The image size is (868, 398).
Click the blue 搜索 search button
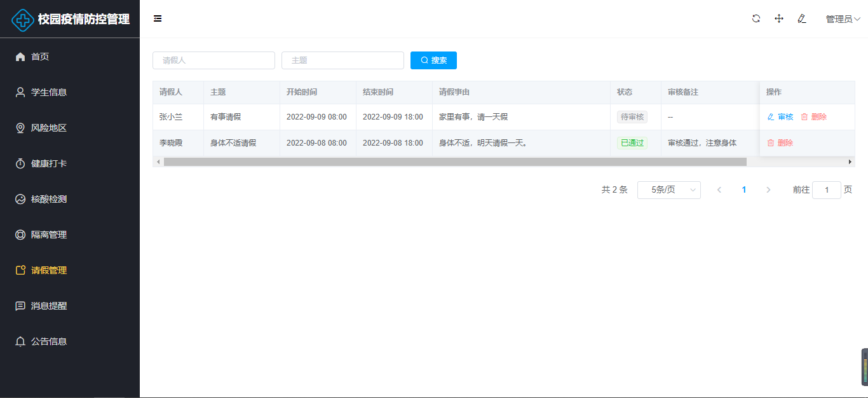[x=433, y=60]
